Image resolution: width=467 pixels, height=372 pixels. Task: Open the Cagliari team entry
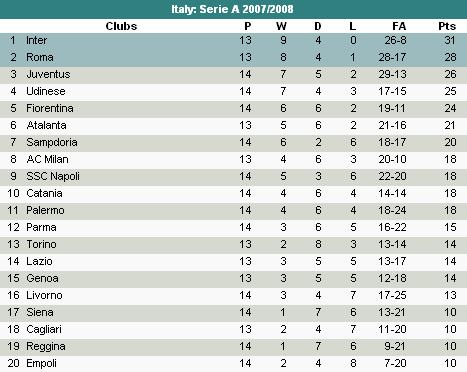44,329
